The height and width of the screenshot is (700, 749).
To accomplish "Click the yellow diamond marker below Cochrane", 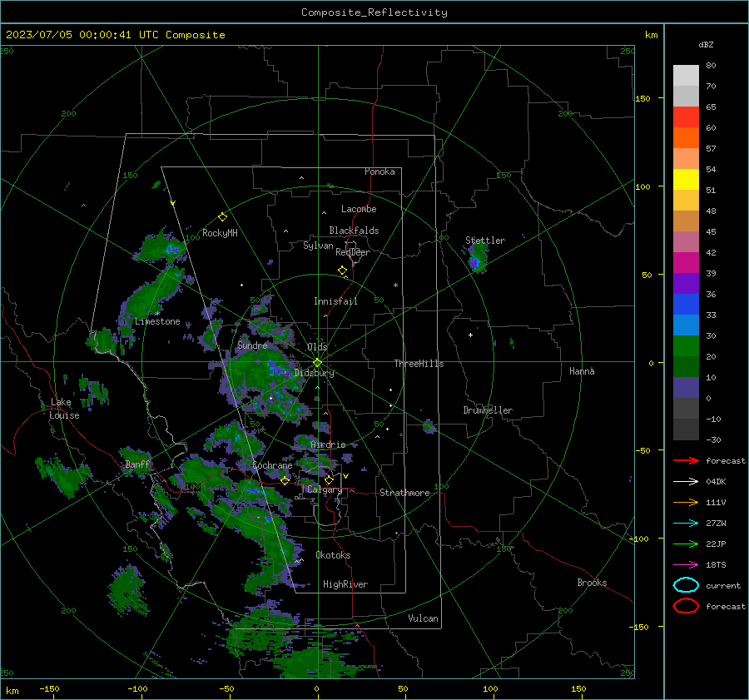I will tap(285, 481).
